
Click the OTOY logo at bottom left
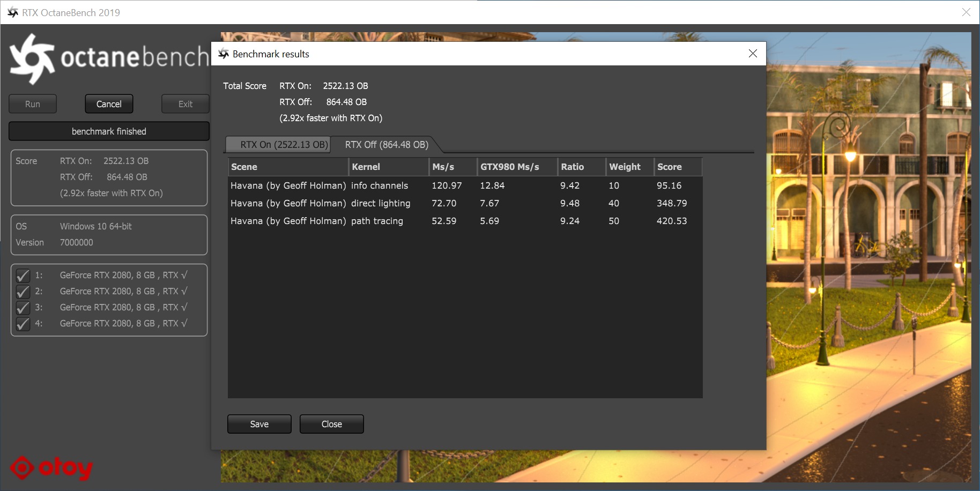point(51,468)
